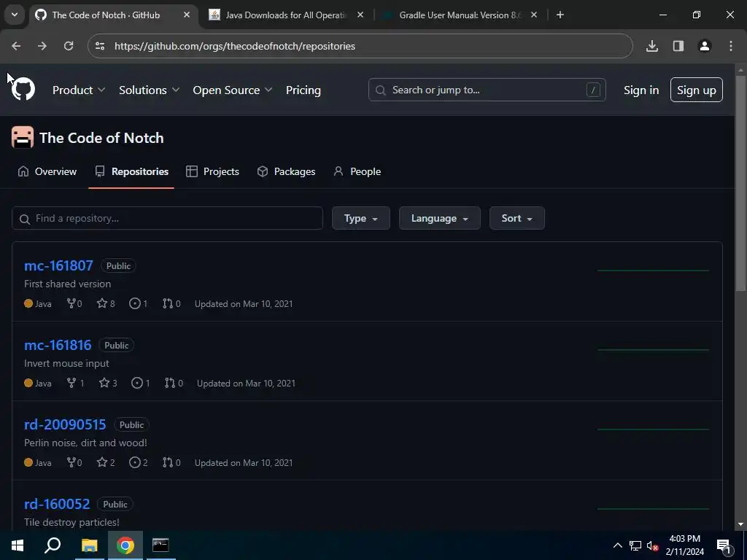Image resolution: width=747 pixels, height=560 pixels.
Task: Click Sign in link
Action: [x=641, y=90]
